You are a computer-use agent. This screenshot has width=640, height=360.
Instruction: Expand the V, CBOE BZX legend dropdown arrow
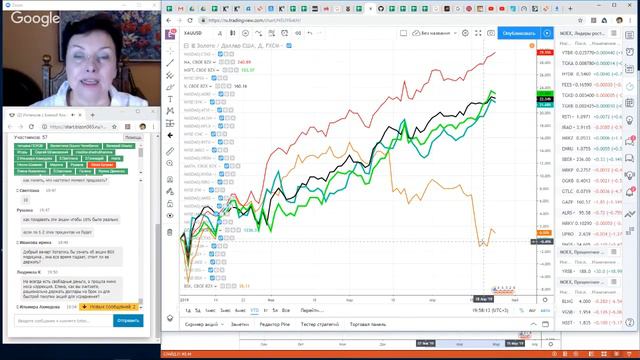[x=211, y=87]
